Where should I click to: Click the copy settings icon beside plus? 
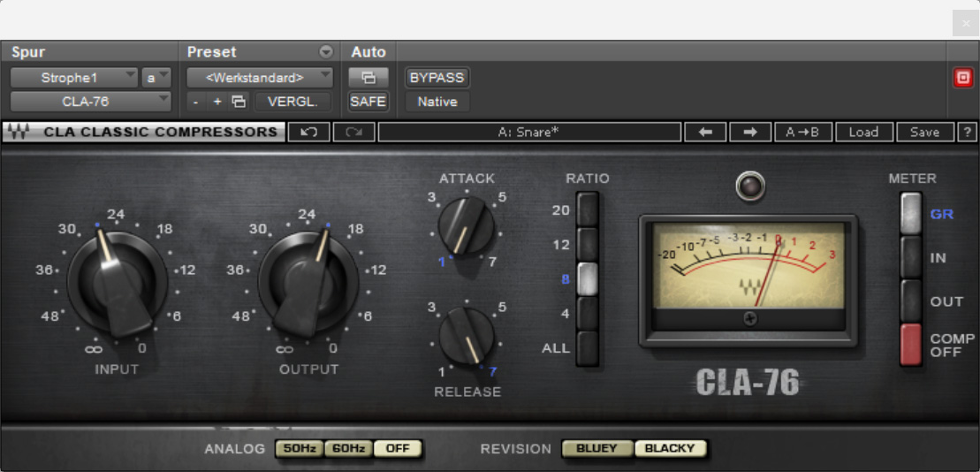[x=239, y=102]
